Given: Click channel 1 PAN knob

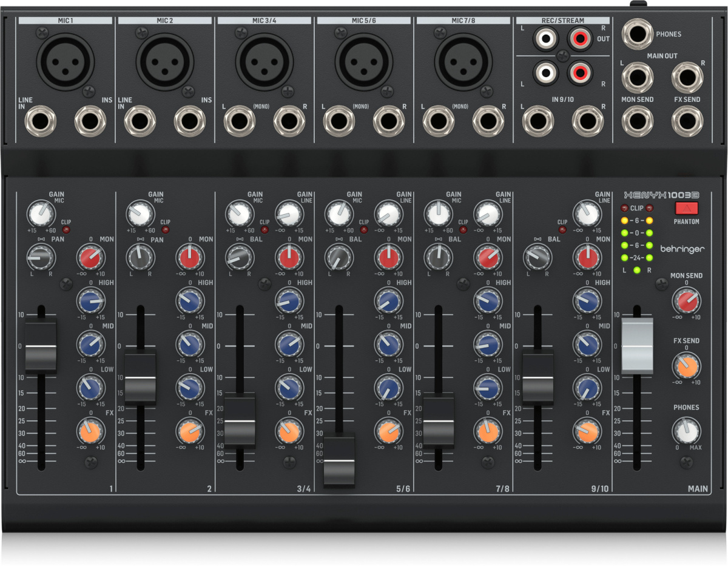Looking at the screenshot, I should (x=40, y=259).
